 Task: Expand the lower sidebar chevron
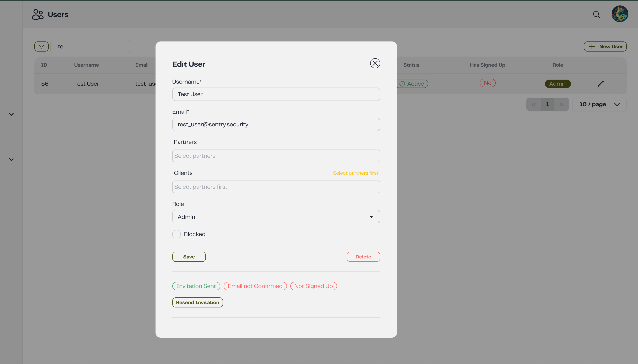(x=11, y=160)
